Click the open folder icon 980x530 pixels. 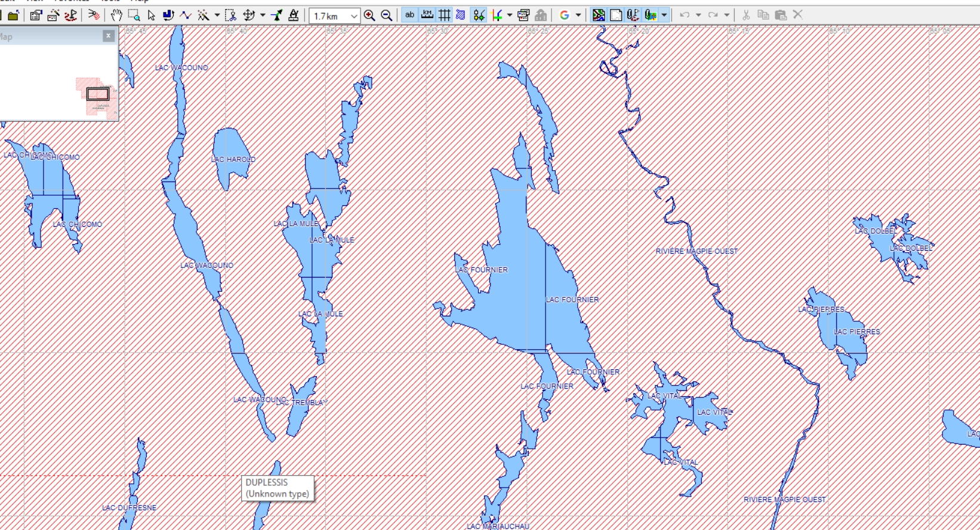point(13,16)
